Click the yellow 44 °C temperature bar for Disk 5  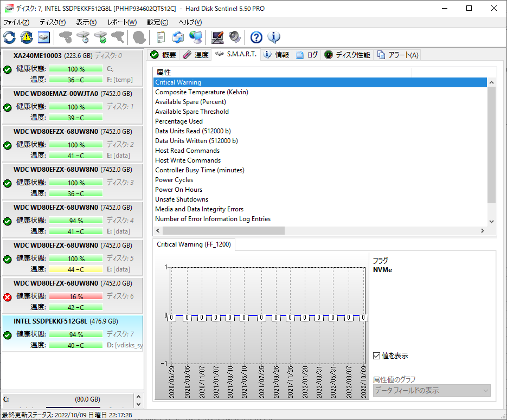(x=76, y=269)
